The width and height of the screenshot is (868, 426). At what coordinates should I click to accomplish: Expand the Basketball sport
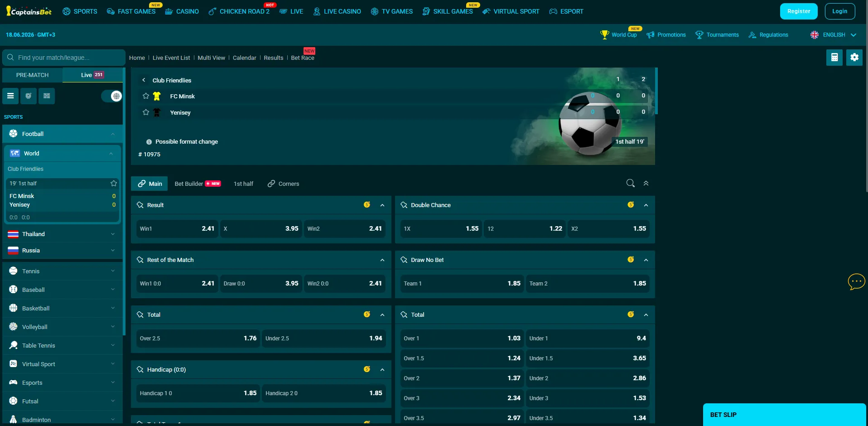pyautogui.click(x=63, y=308)
